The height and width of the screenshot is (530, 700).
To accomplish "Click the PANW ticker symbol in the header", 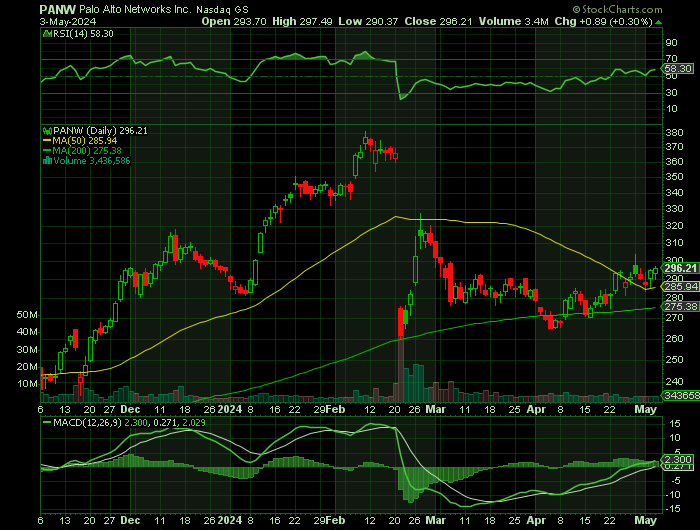I will coord(58,9).
